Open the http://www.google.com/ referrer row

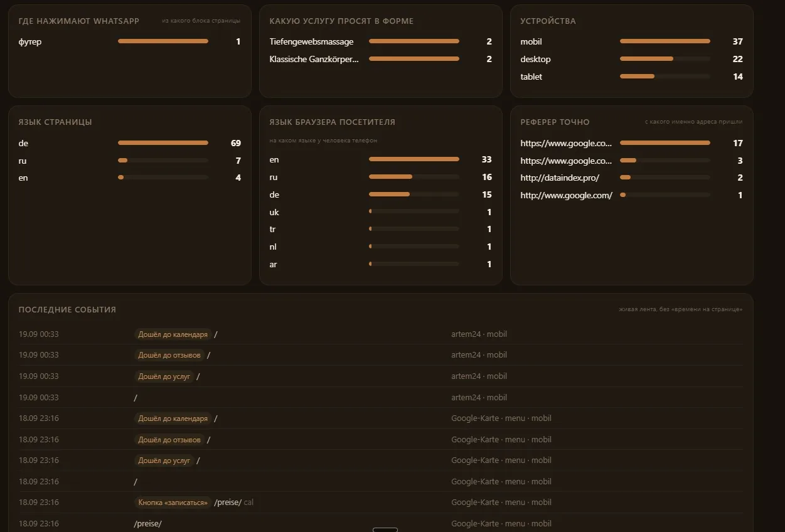click(x=631, y=195)
